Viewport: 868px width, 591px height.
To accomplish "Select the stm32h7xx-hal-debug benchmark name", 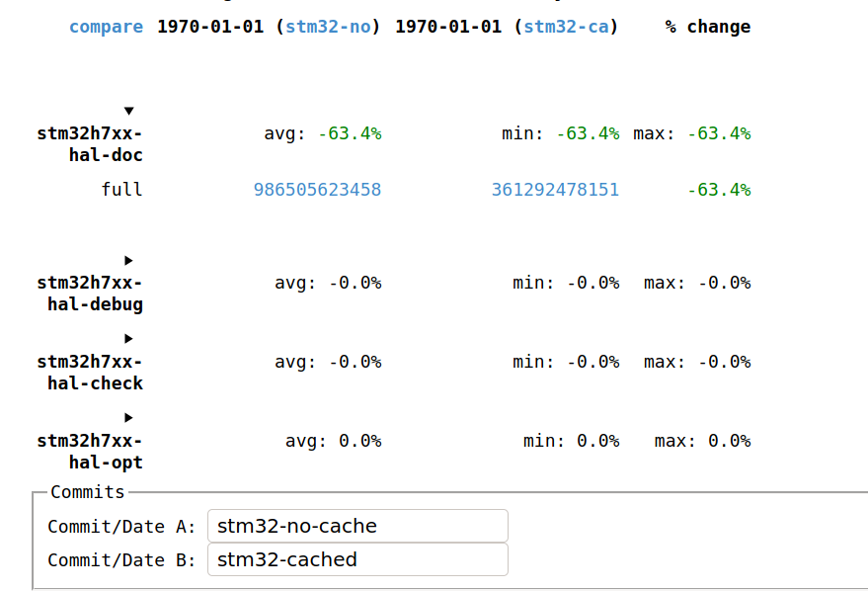I will 90,294.
